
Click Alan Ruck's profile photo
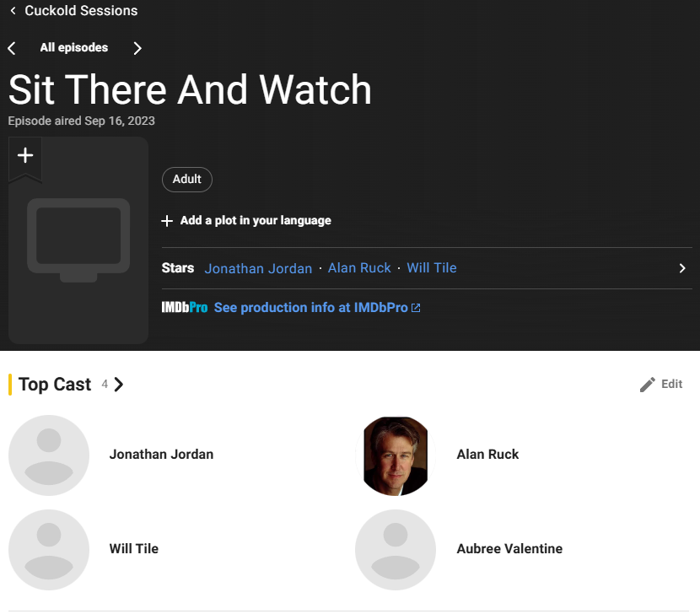pyautogui.click(x=396, y=455)
